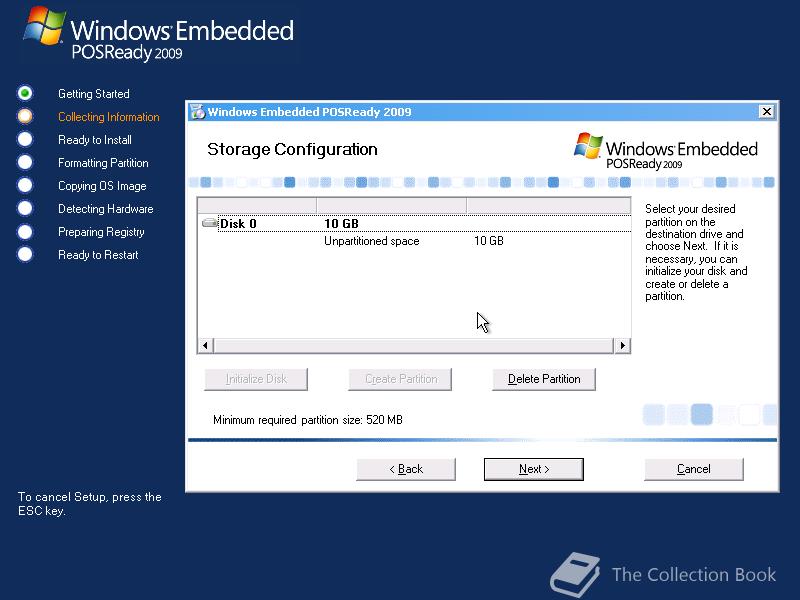Click the Ready to Restart label
The height and width of the screenshot is (600, 800).
coord(98,255)
